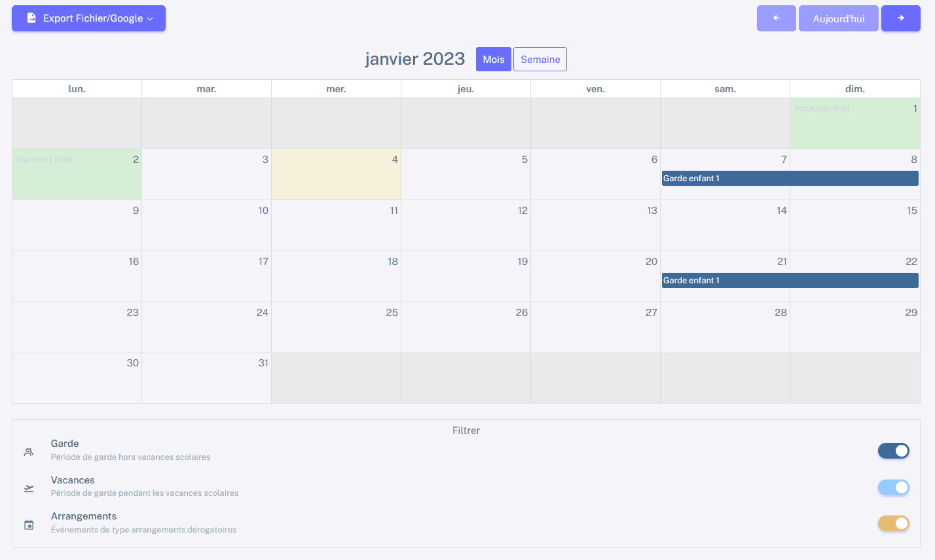The width and height of the screenshot is (935, 560).
Task: Go to next month with right arrow
Action: [x=900, y=18]
